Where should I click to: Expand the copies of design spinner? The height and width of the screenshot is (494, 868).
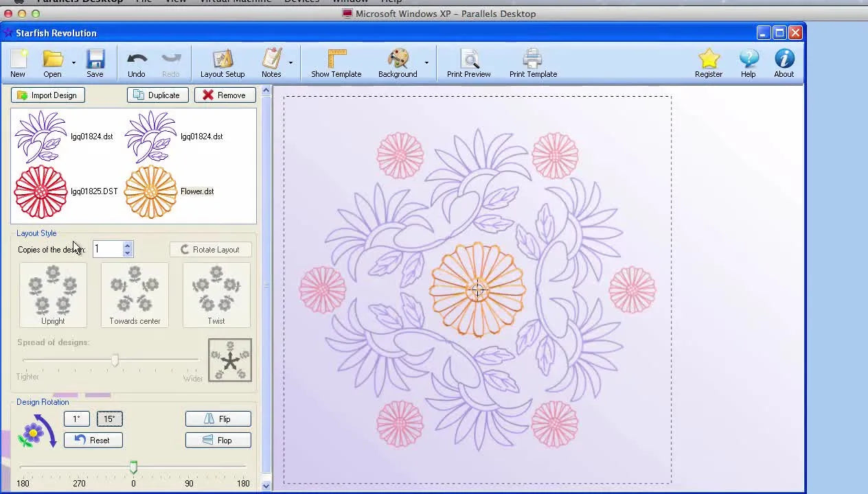(127, 249)
